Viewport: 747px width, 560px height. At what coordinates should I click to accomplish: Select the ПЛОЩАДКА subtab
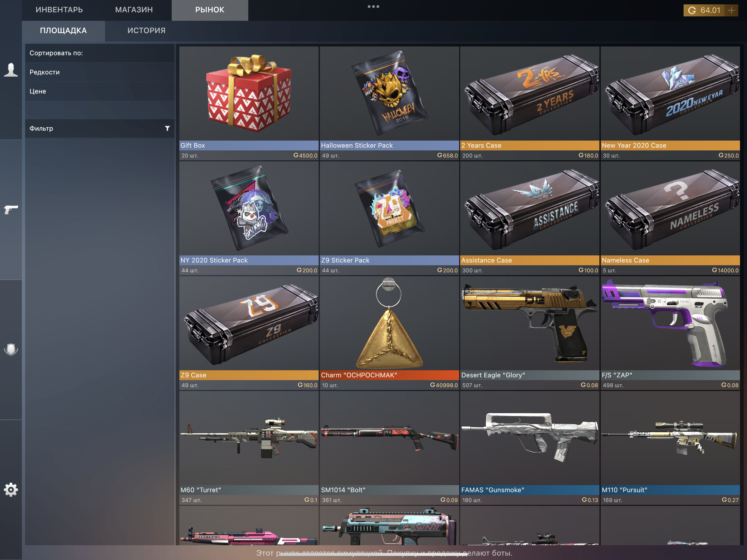coord(63,30)
